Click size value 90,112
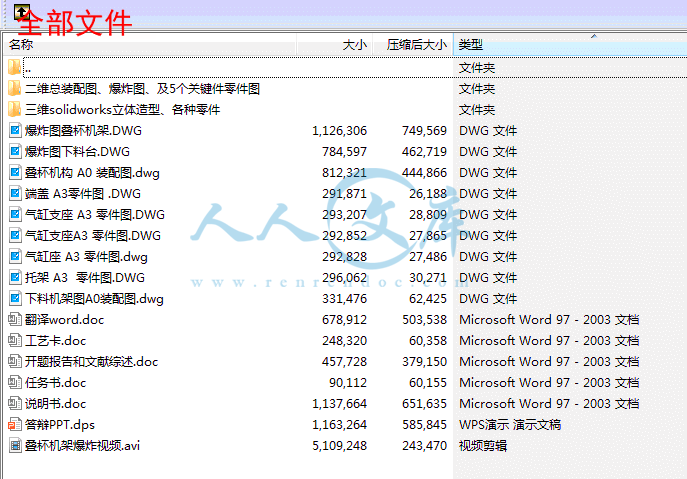Image resolution: width=687 pixels, height=479 pixels. tap(348, 383)
